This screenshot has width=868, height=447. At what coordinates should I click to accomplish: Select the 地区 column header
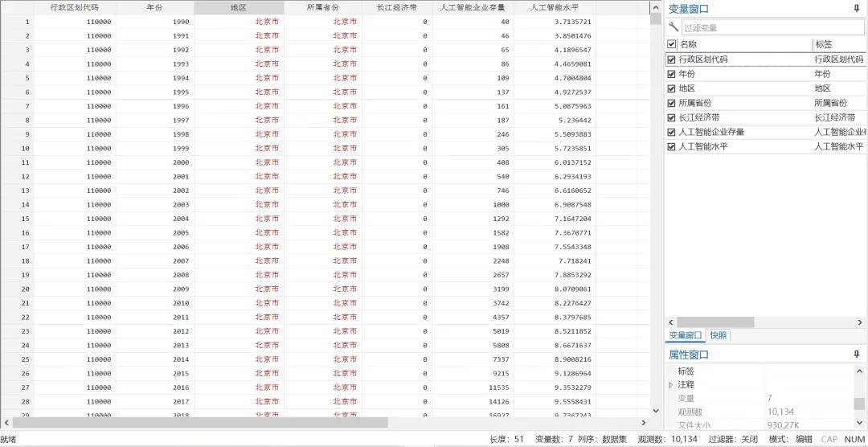[x=239, y=8]
